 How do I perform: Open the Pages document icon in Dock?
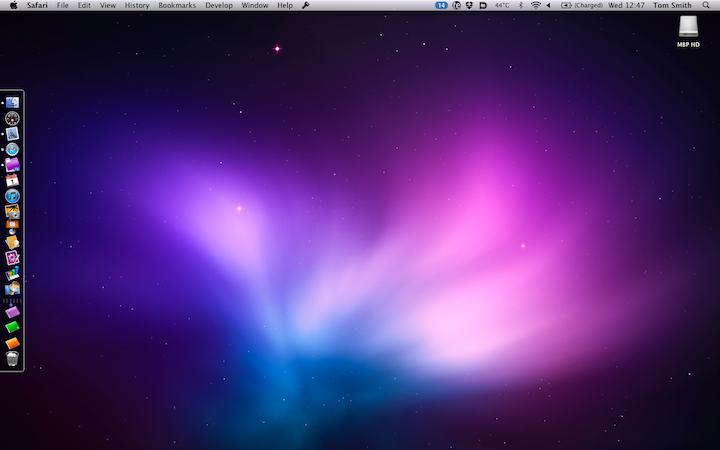click(x=12, y=242)
